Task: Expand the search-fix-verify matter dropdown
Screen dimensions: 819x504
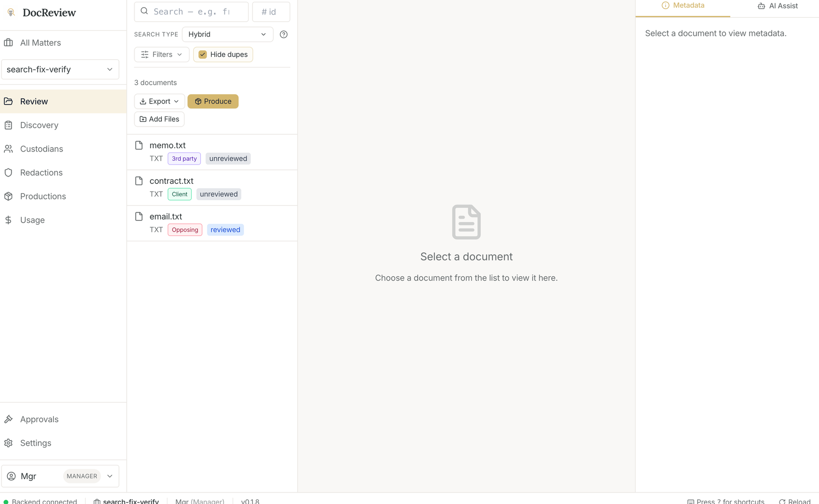Action: (60, 69)
